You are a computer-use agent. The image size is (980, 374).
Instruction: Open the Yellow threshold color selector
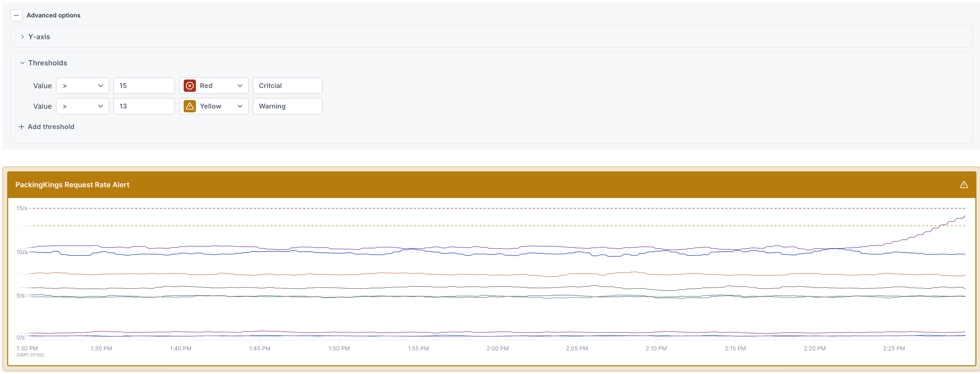(x=214, y=106)
